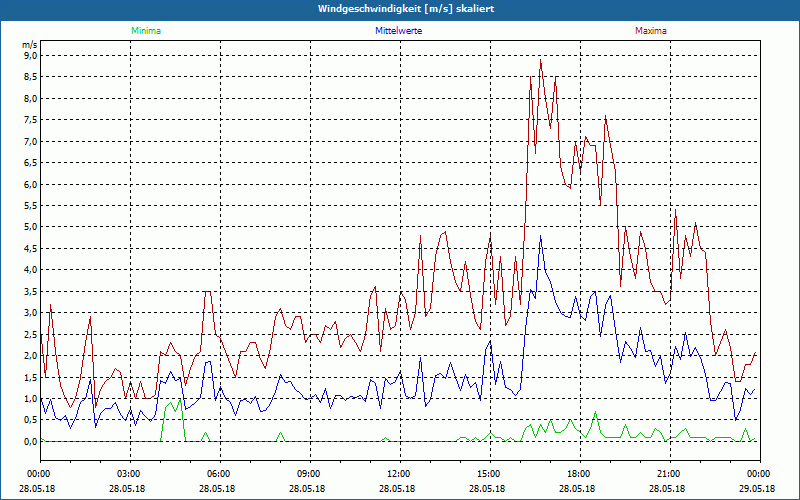The width and height of the screenshot is (800, 500).
Task: Click the 5,0 y-axis value
Action: click(32, 227)
